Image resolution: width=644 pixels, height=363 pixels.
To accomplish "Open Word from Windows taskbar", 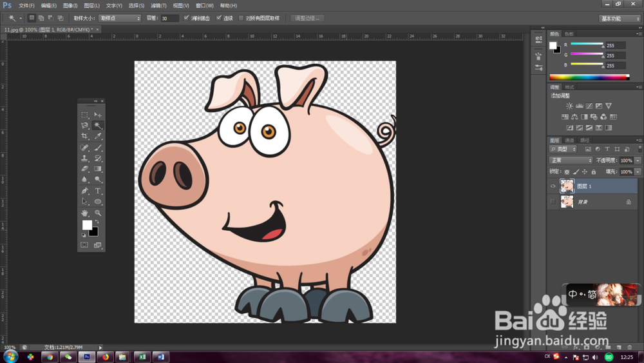I will [x=160, y=357].
